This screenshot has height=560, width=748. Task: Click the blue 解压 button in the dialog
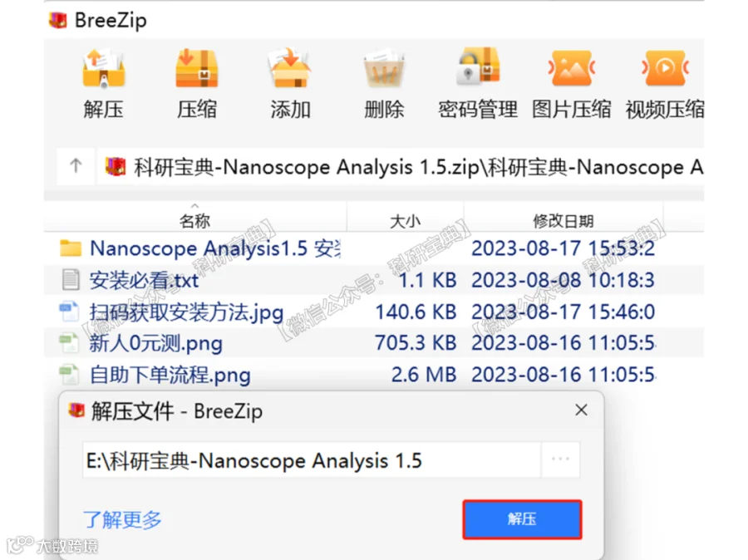[523, 519]
